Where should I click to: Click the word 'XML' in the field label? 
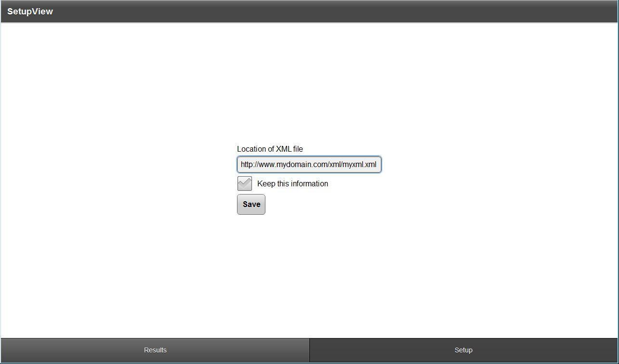[283, 149]
